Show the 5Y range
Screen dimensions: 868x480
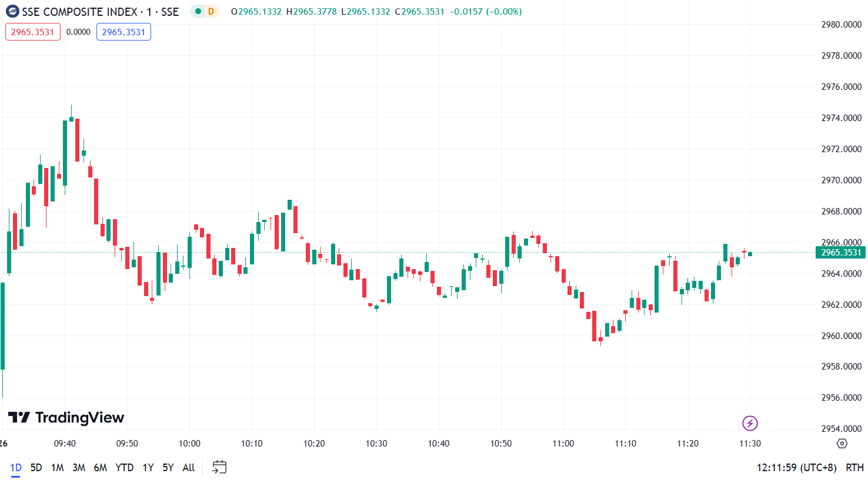click(168, 468)
